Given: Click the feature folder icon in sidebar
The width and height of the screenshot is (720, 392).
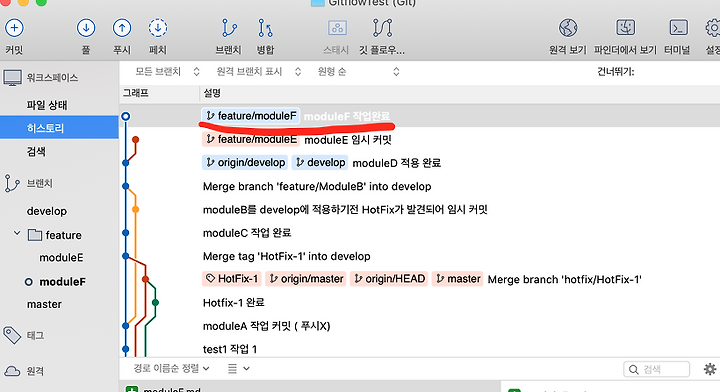Looking at the screenshot, I should pyautogui.click(x=35, y=235).
